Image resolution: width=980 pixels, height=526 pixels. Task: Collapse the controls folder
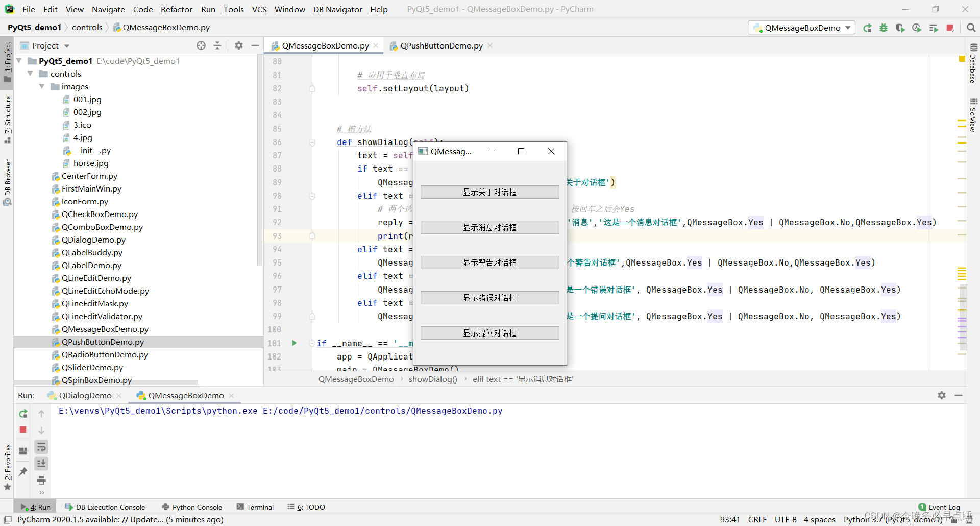pos(30,74)
